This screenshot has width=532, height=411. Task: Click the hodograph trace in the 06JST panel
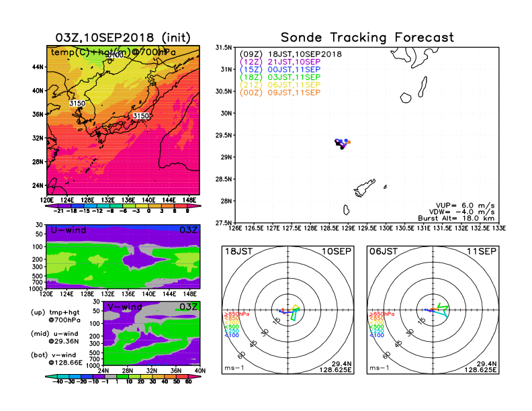click(438, 310)
